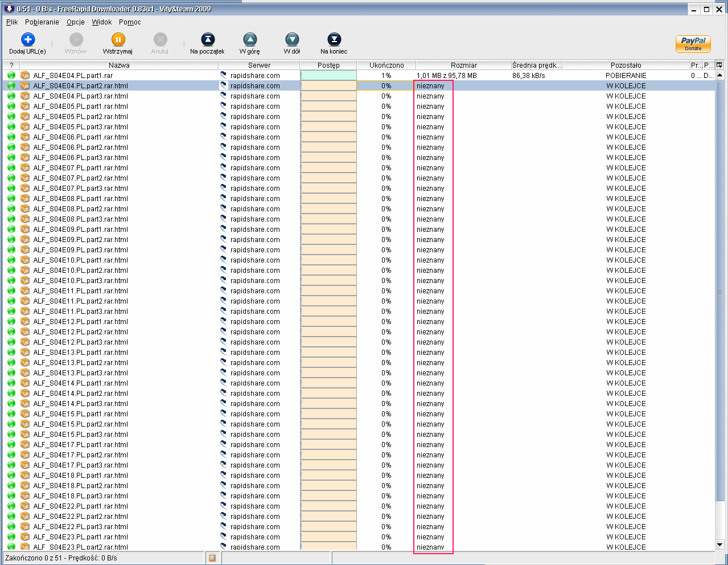
Task: Sort by the Rozmiar column header
Action: tap(463, 65)
